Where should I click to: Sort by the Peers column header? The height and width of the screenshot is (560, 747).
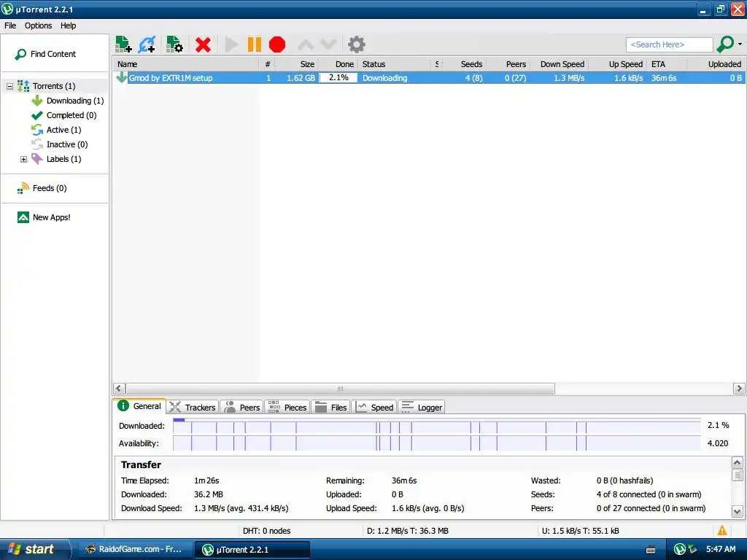[x=508, y=64]
